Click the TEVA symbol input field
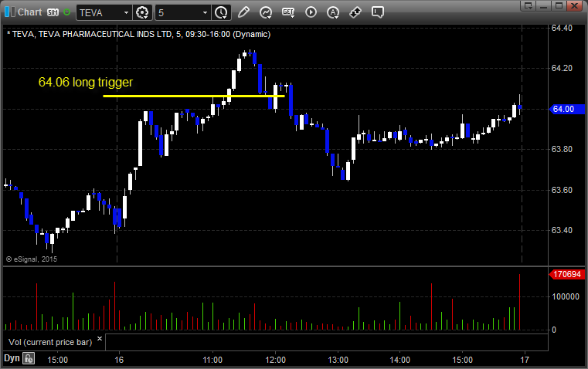588x369 pixels. pyautogui.click(x=100, y=12)
